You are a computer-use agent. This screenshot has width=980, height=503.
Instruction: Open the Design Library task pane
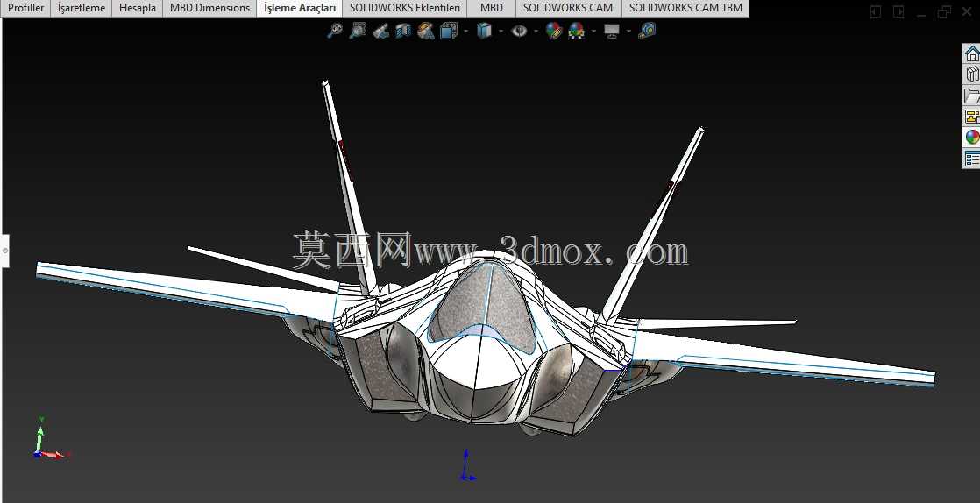pyautogui.click(x=971, y=74)
